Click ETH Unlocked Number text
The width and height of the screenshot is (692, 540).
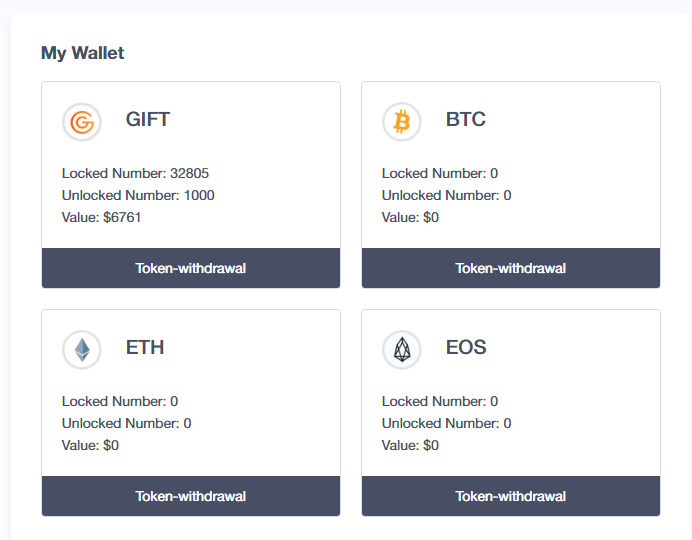tap(126, 423)
